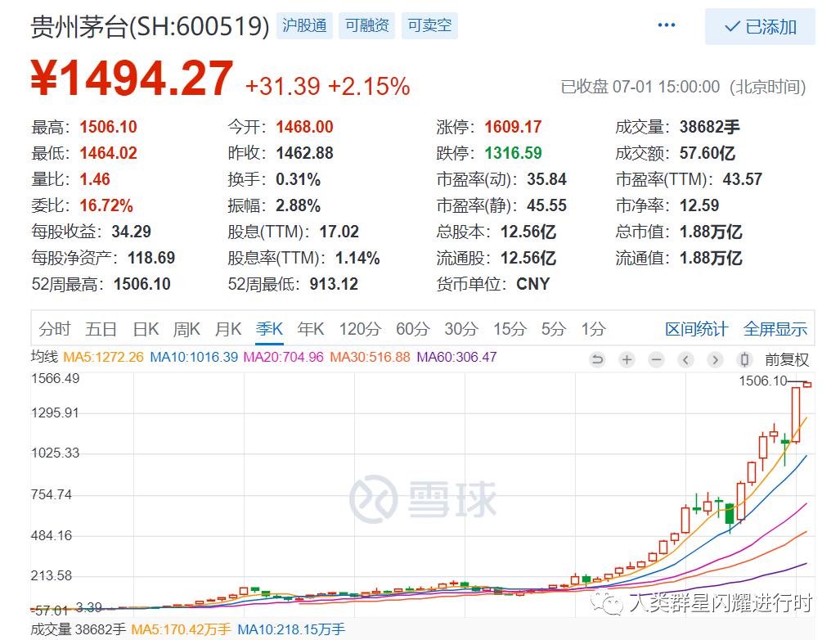Image resolution: width=840 pixels, height=640 pixels.
Task: Switch to the 五日 tab
Action: click(101, 328)
